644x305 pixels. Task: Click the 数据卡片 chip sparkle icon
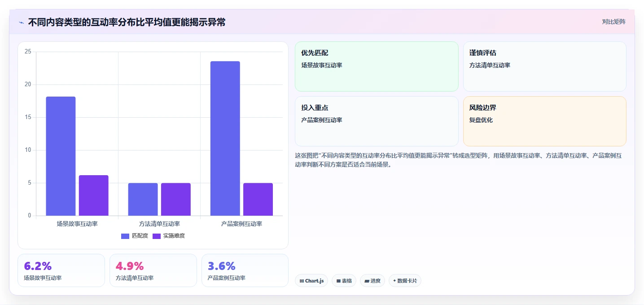[394, 281]
